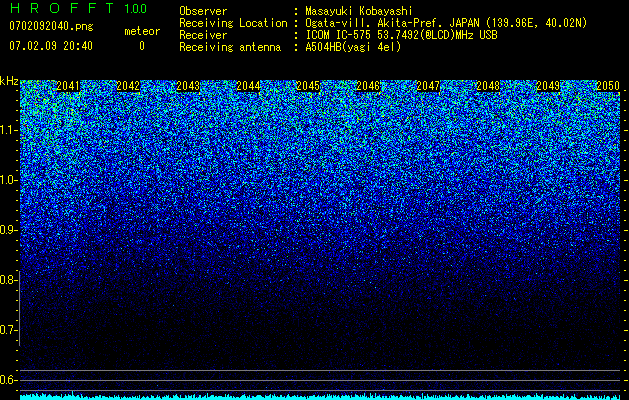The image size is (629, 400).
Task: Click the 1.1 frequency axis label
Action: click(8, 130)
